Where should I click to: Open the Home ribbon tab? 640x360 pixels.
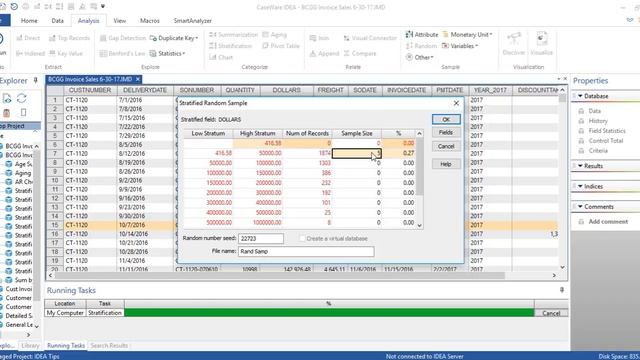pos(29,20)
